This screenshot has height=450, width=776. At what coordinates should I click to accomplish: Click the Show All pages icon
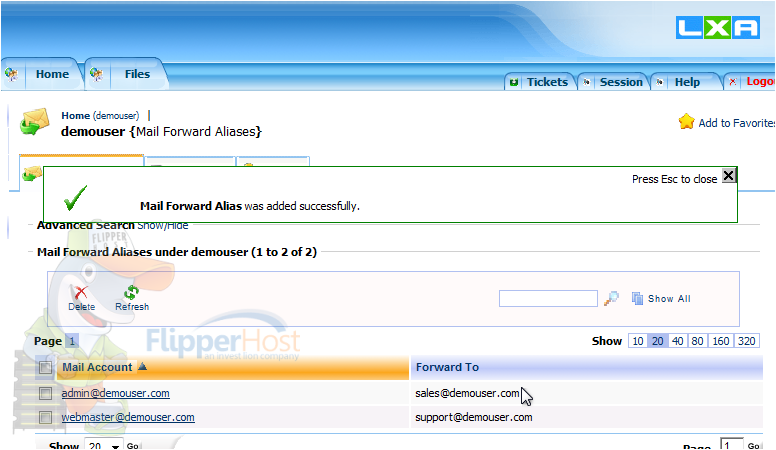click(637, 299)
